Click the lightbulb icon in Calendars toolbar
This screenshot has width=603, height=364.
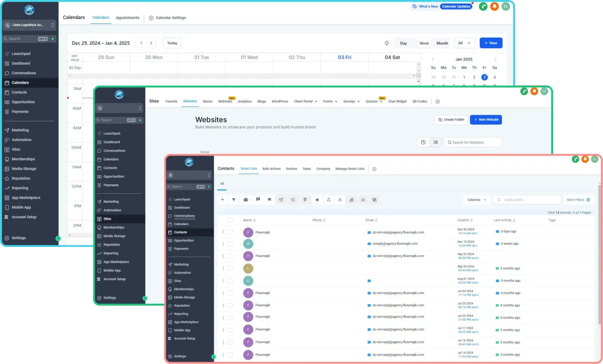pos(387,43)
